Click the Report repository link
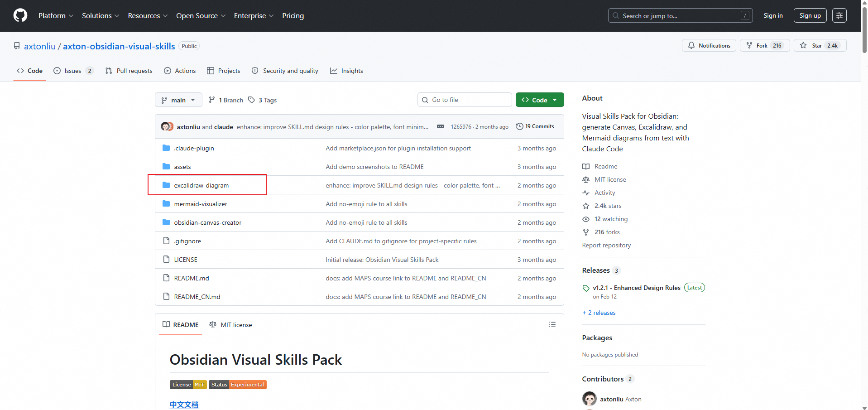The width and height of the screenshot is (868, 410). (606, 245)
